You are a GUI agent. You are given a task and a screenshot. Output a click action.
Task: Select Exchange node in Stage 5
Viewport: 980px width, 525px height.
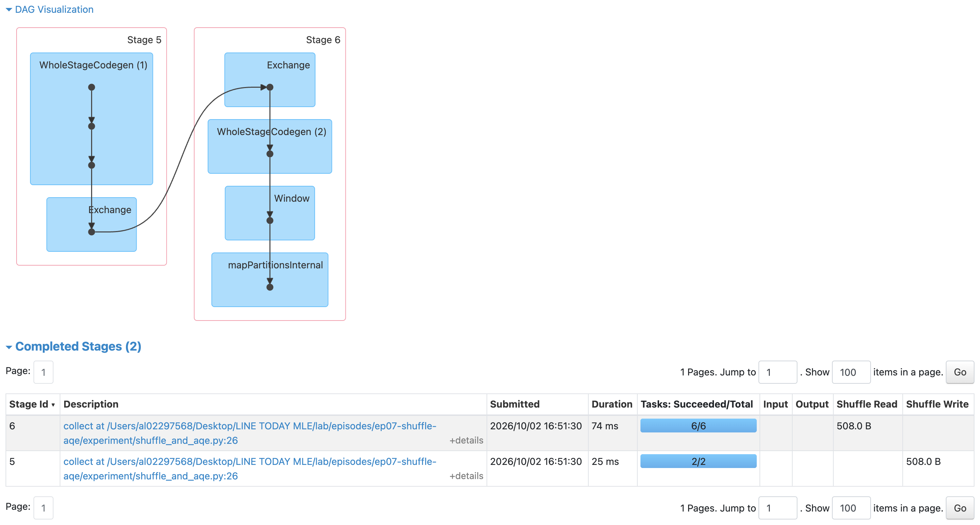point(92,224)
